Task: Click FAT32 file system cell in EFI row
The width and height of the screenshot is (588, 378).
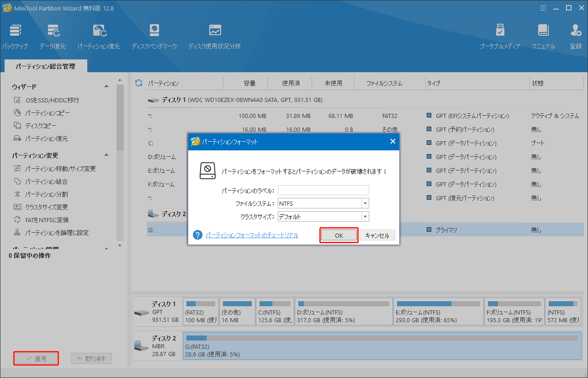Action: pyautogui.click(x=390, y=116)
